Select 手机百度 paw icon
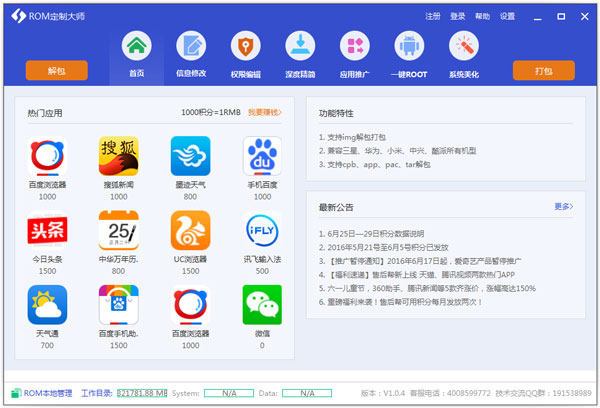 (262, 156)
